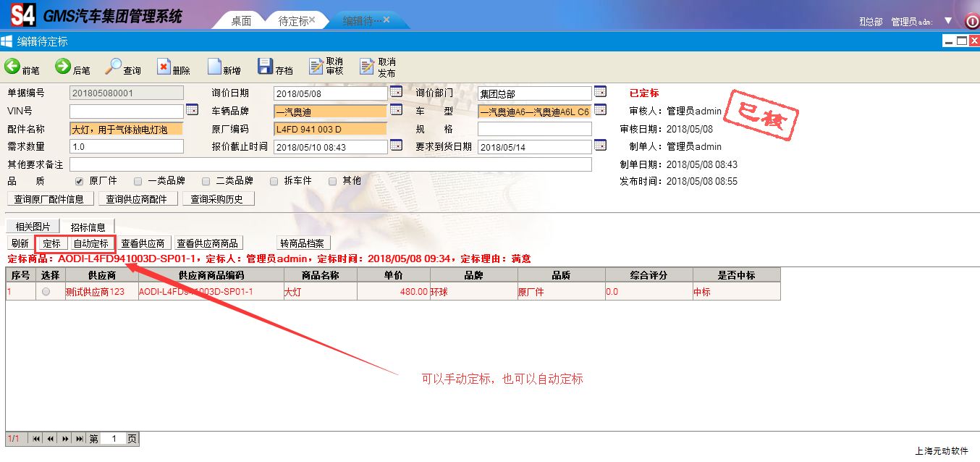Viewport: 980px width, 462px height.
Task: Expand the user dropdown arrow at top right
Action: click(948, 21)
